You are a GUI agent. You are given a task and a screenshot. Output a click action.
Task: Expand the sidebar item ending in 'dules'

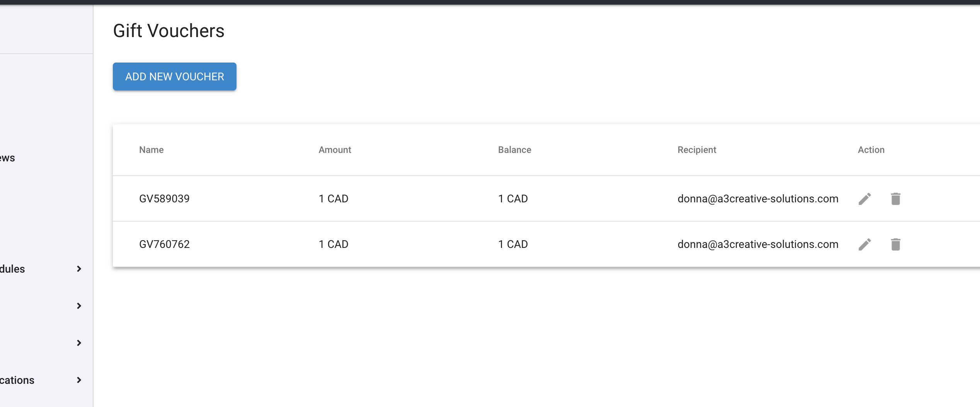[79, 269]
